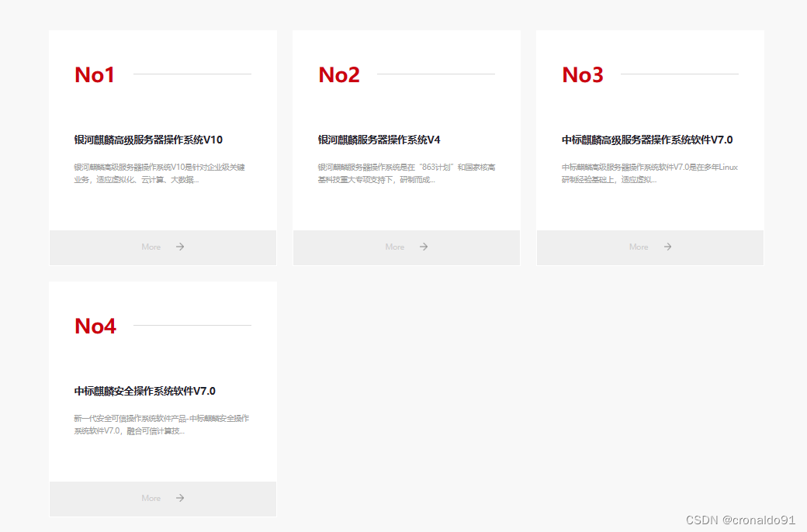
Task: Click the description mentioning "863计划"
Action: pyautogui.click(x=407, y=174)
